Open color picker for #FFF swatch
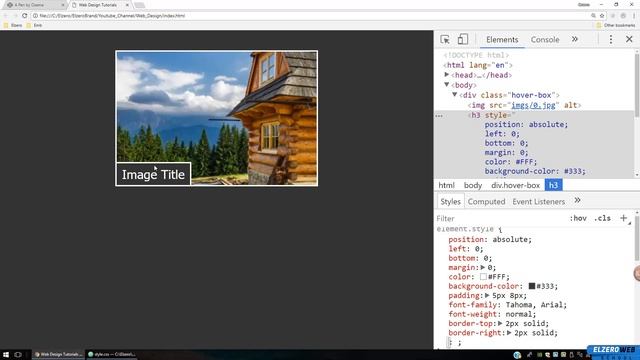Viewport: 640px width, 360px height. (483, 277)
